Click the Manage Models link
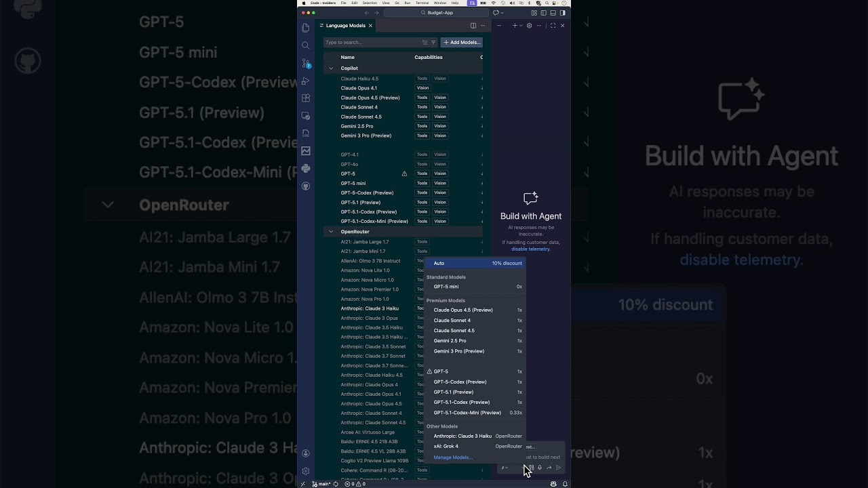Viewport: 868px width, 488px height. [x=453, y=457]
